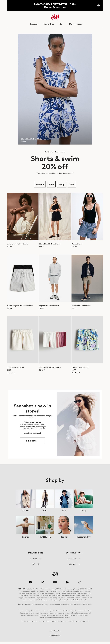Open the Denim Shorts product image

tap(87, 216)
